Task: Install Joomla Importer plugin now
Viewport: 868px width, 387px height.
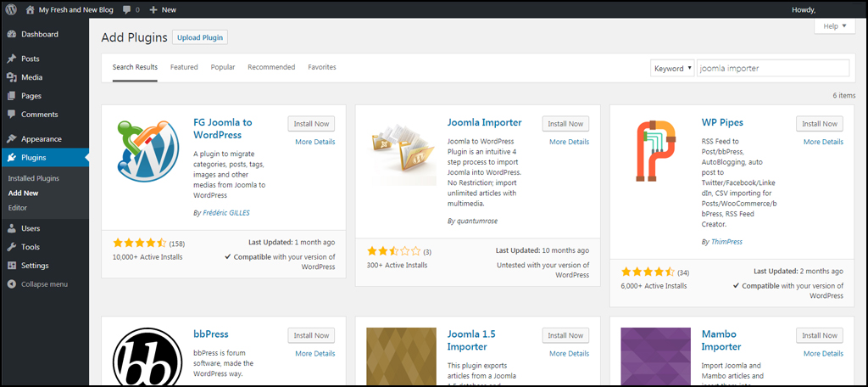Action: coord(565,124)
